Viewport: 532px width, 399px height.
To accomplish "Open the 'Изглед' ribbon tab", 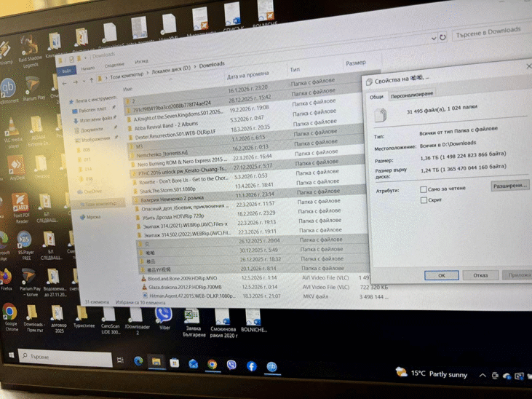I will coord(141,62).
